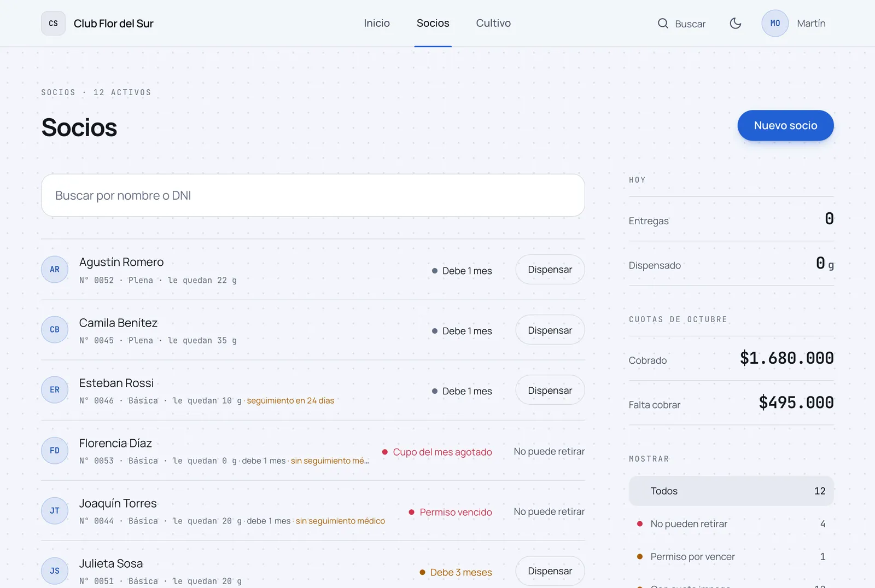
Task: Focus the Buscar por nombre o DNI field
Action: [x=313, y=195]
